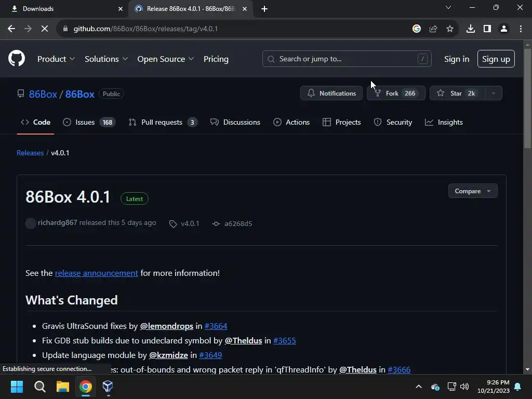This screenshot has height=399, width=532.
Task: Fork the repository
Action: coord(396,94)
